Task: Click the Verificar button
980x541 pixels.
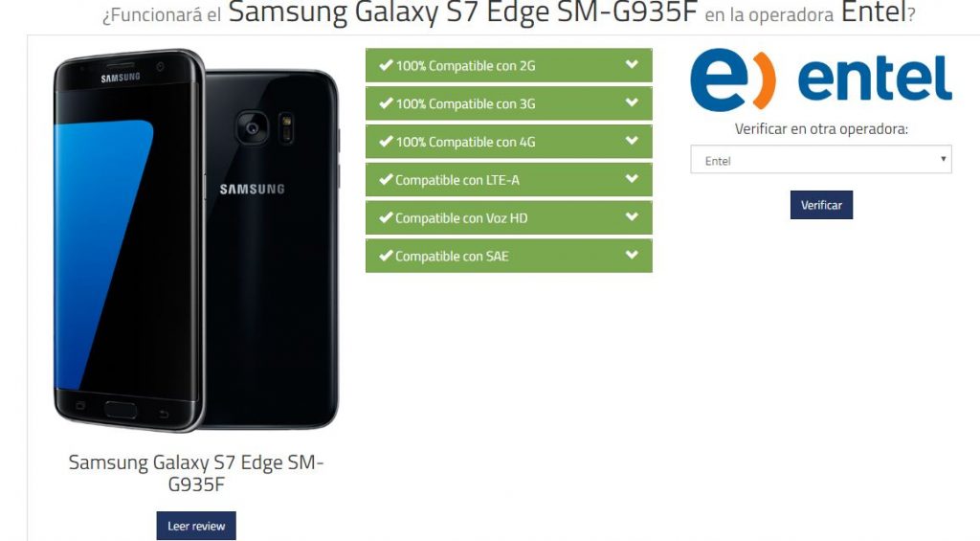Action: click(821, 205)
